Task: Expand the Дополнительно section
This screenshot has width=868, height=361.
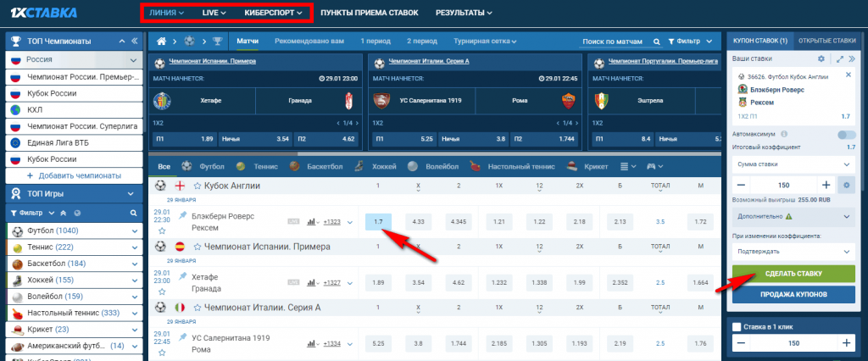Action: 793,217
